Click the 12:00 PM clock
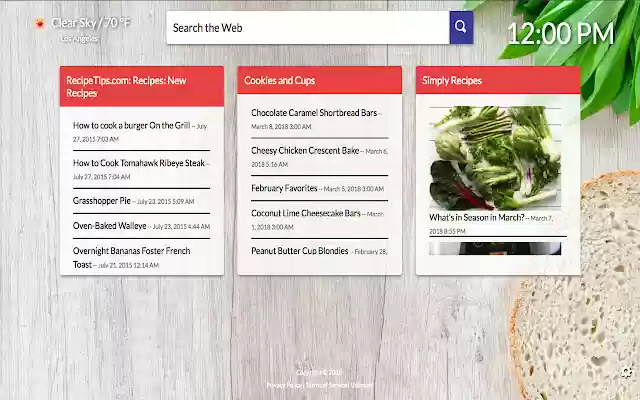 [560, 33]
